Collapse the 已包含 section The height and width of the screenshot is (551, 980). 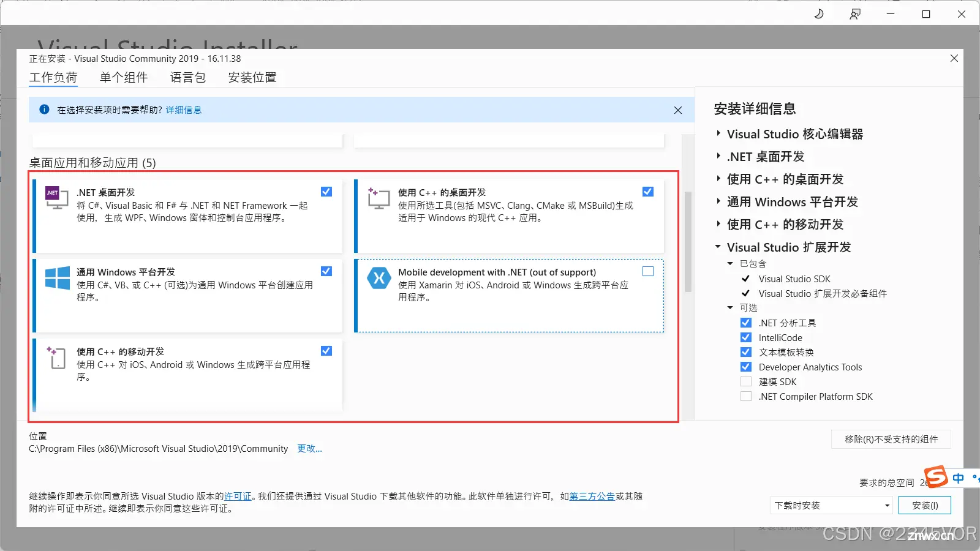pos(730,264)
